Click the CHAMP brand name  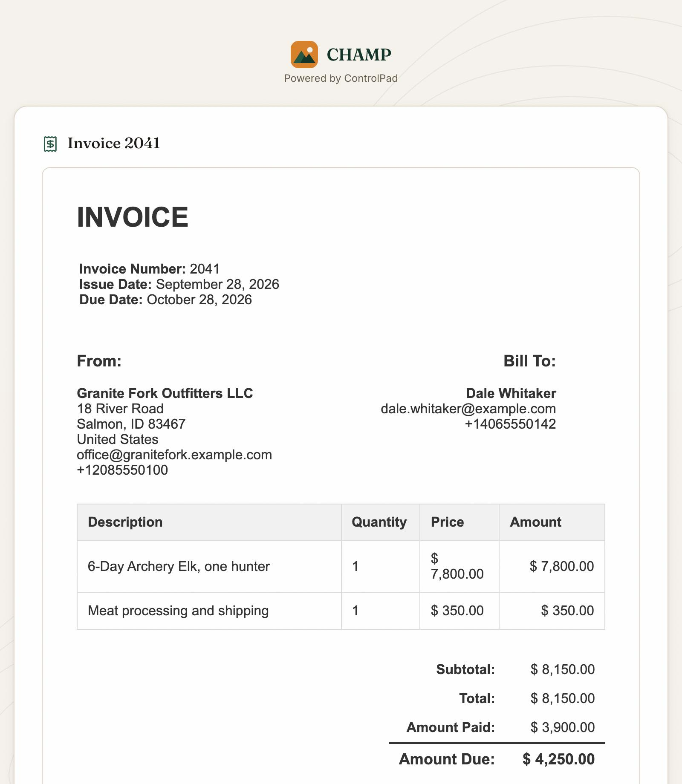click(359, 55)
